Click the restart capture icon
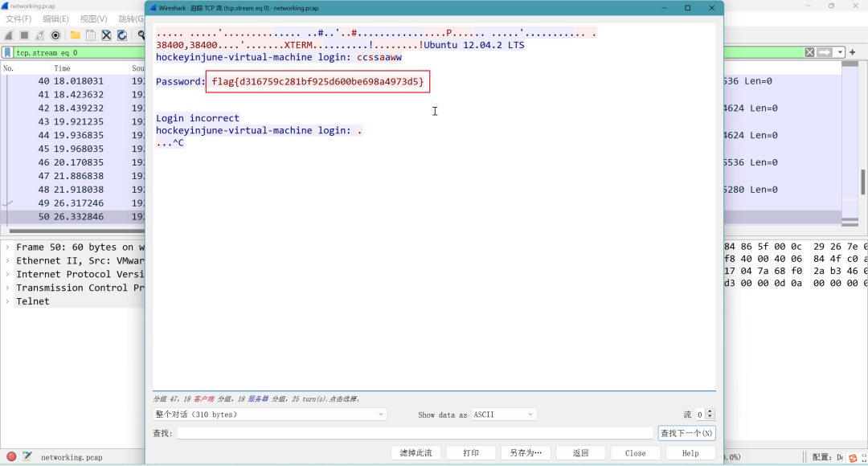This screenshot has height=466, width=868. 40,35
